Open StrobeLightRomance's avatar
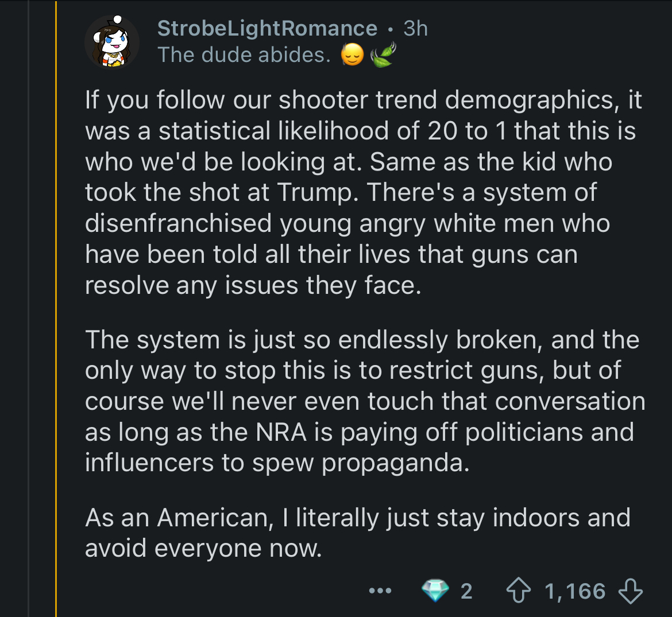672x617 pixels. tap(112, 42)
